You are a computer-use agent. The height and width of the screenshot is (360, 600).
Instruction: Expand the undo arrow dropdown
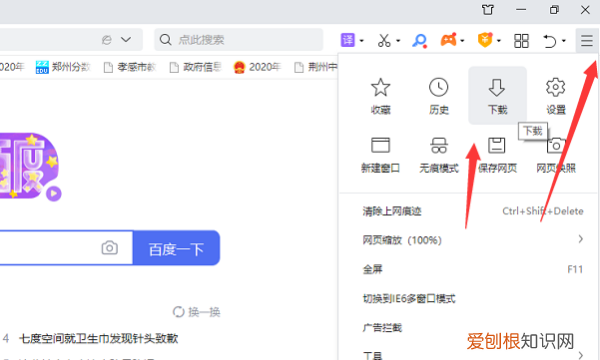(x=564, y=41)
